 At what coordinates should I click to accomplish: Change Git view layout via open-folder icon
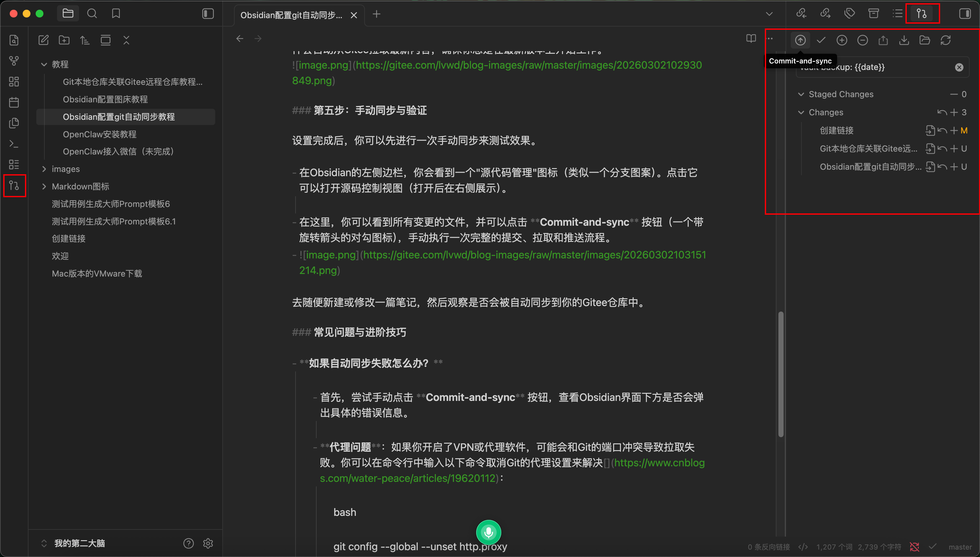[x=925, y=40]
